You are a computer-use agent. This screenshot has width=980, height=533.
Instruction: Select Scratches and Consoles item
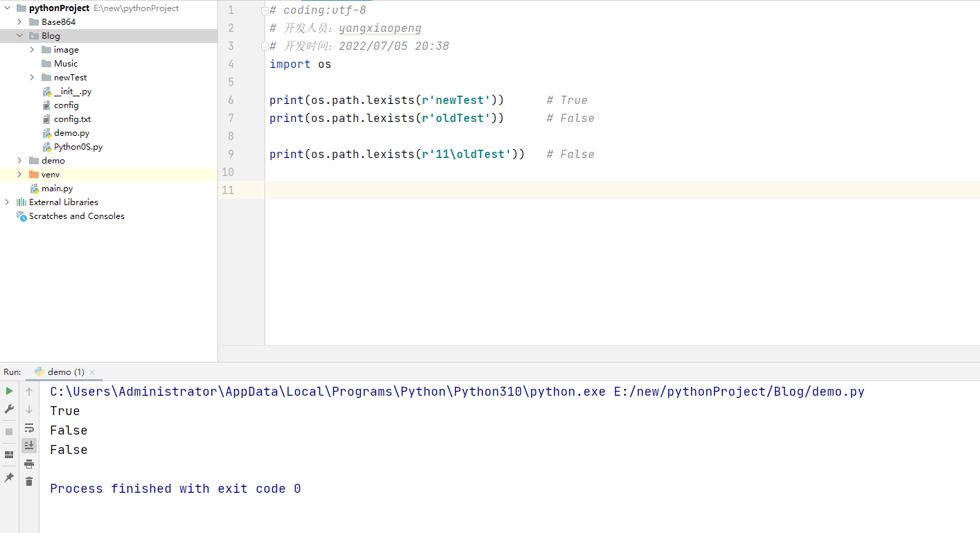click(76, 216)
